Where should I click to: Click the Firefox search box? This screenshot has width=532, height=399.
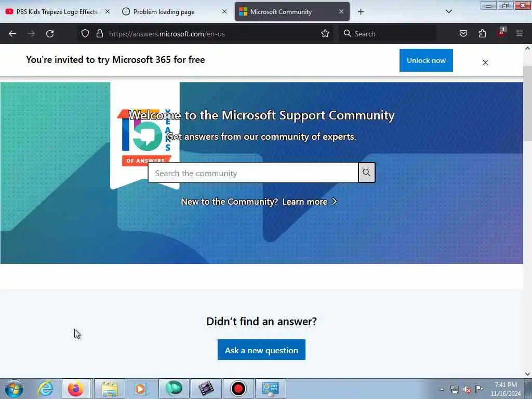point(388,34)
